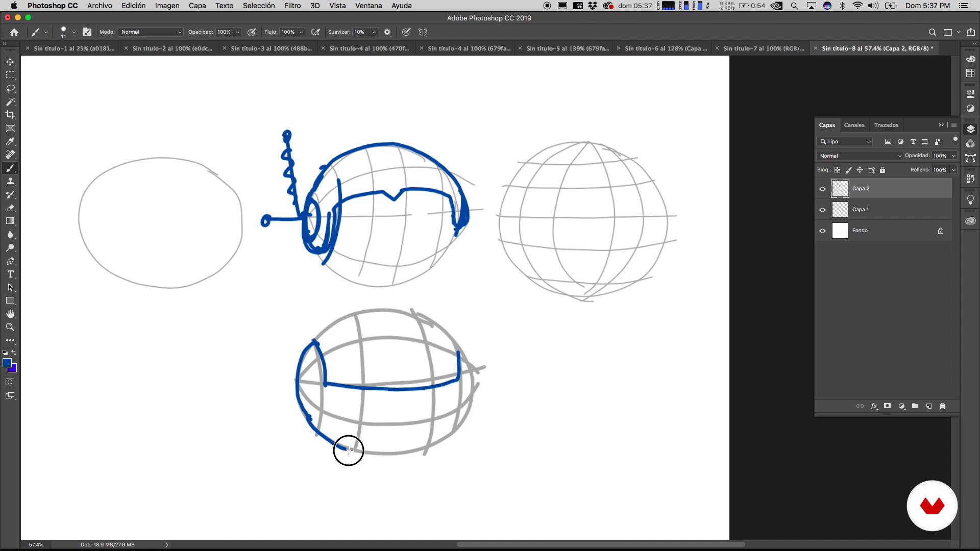This screenshot has width=980, height=551.
Task: Open the Layers panel options menu
Action: (x=954, y=125)
